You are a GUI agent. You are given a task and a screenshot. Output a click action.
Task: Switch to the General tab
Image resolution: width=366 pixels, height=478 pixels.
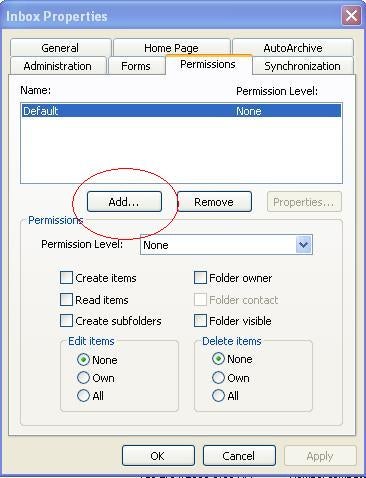[x=60, y=48]
